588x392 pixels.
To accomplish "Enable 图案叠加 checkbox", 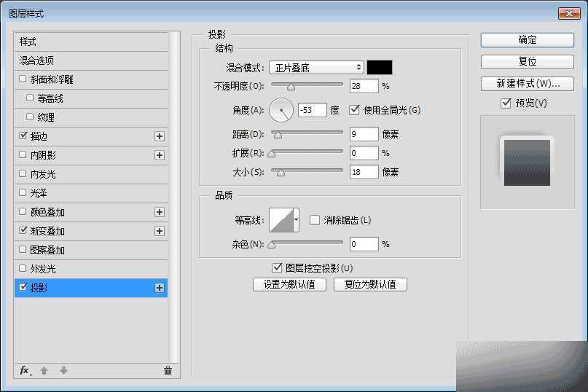I will tap(23, 249).
